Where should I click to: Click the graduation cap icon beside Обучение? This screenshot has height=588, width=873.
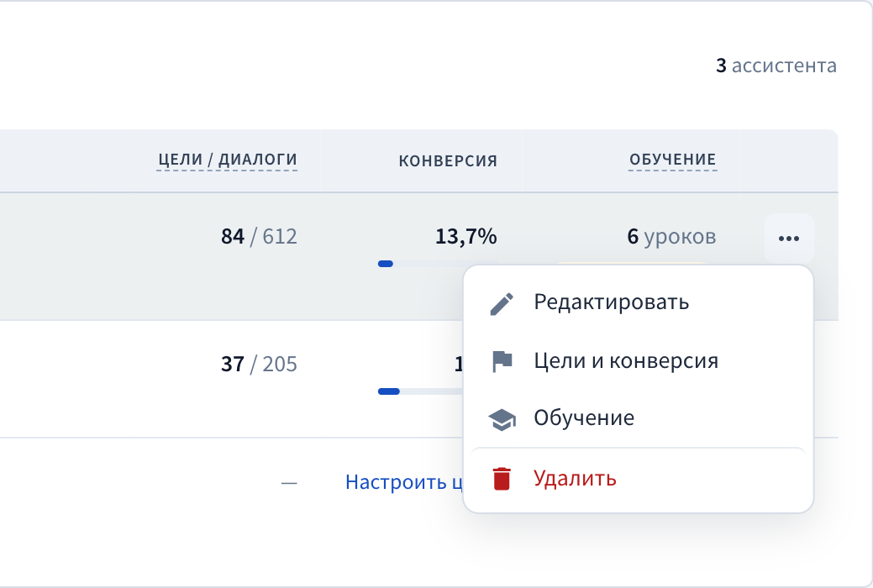click(502, 420)
